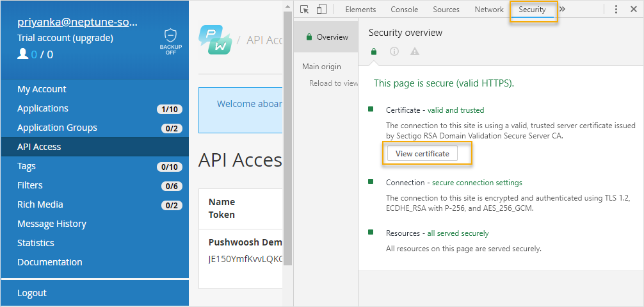Click the Backup Off shield icon
Viewport: 644px width, 307px height.
point(170,42)
